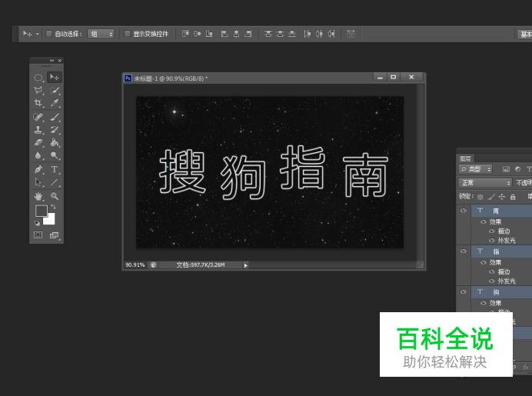
Task: Distribute top edges of layers
Action: pos(268,34)
